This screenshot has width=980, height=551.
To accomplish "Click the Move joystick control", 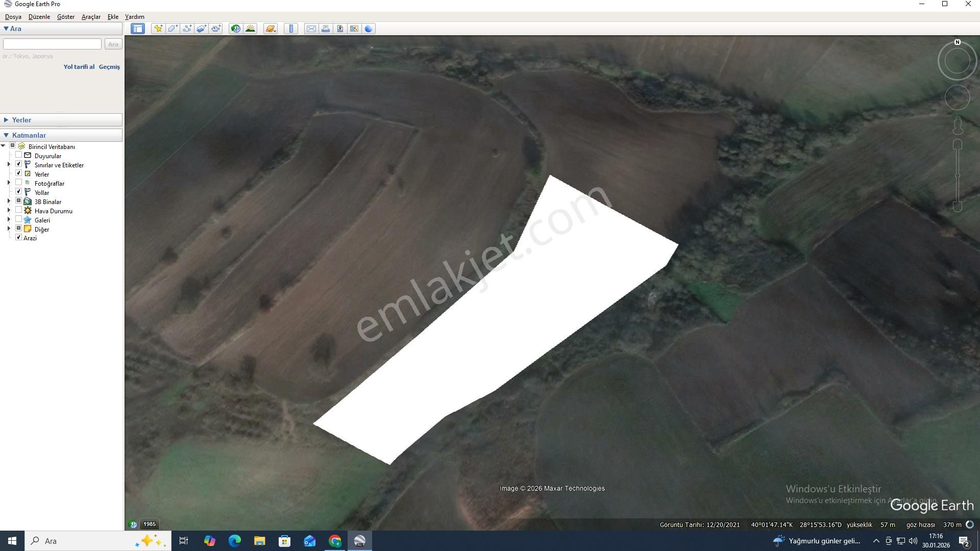I will tap(958, 97).
